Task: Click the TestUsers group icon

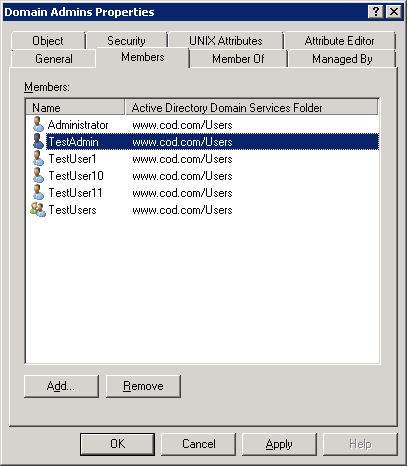Action: pos(38,210)
